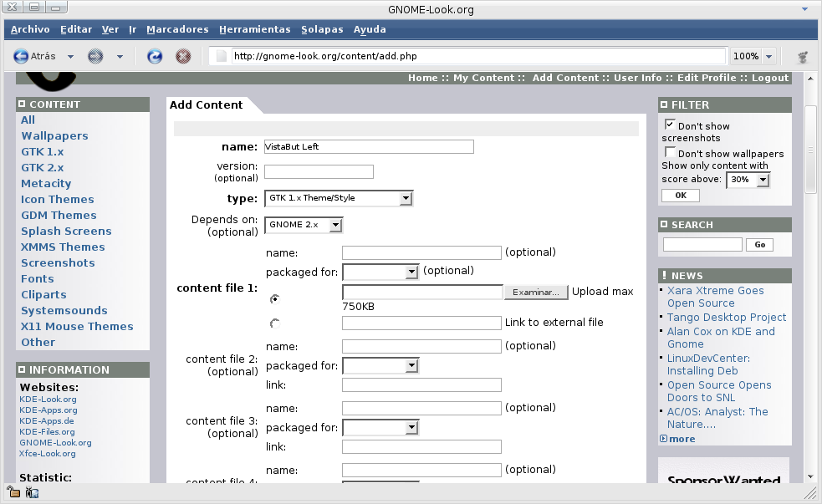Open packaged for dropdown of content file 2
The height and width of the screenshot is (504, 822).
tap(380, 365)
